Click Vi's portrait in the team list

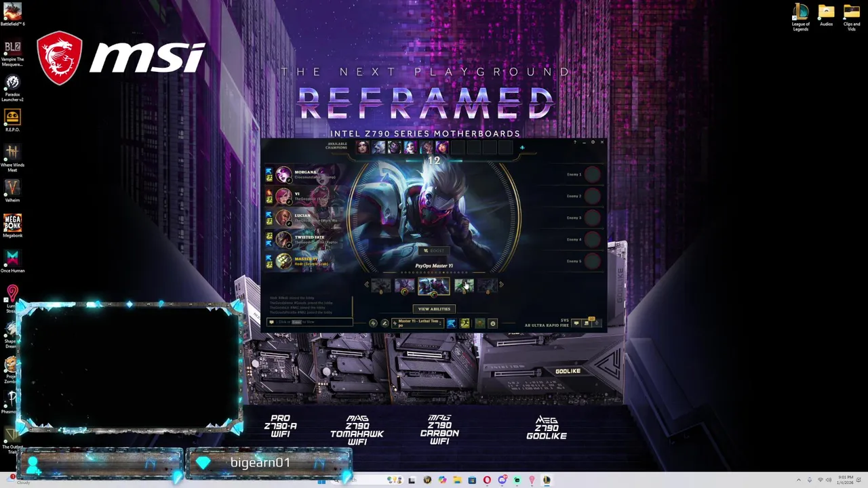click(283, 196)
